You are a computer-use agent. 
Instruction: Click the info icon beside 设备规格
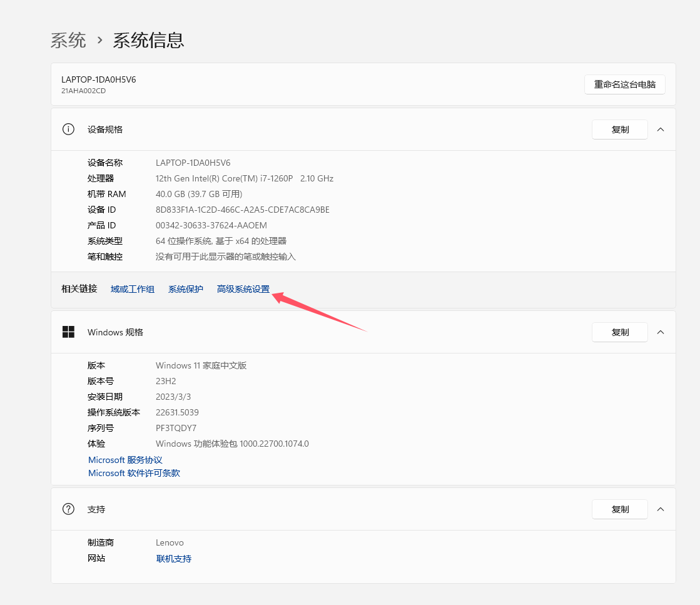(x=68, y=130)
